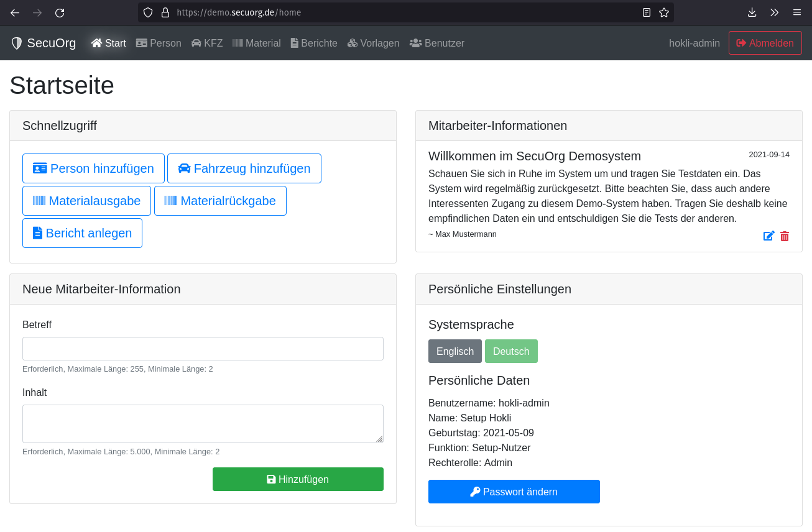Click 'Funktion: Setup-Nutzer' text
Viewport: 812px width, 532px height.
(x=479, y=447)
